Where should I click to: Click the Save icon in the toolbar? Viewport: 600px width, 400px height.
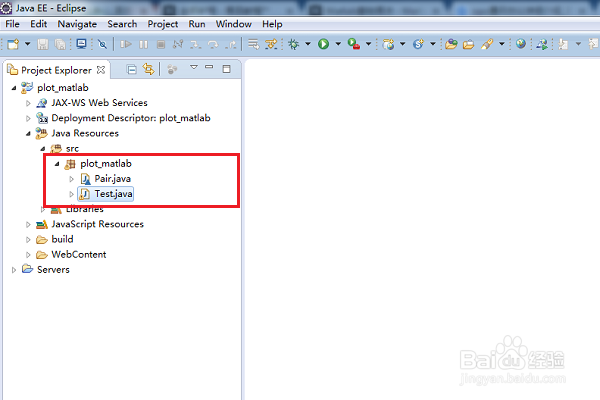[x=42, y=44]
